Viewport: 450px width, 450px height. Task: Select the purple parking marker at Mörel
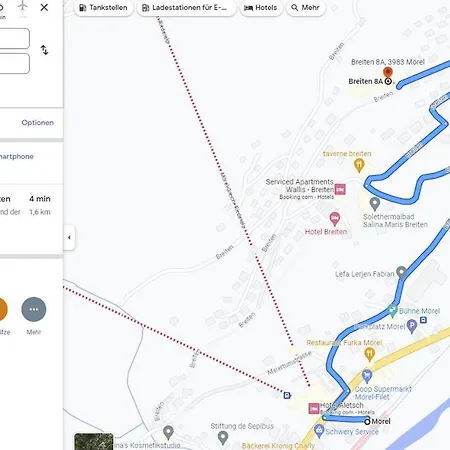click(412, 326)
